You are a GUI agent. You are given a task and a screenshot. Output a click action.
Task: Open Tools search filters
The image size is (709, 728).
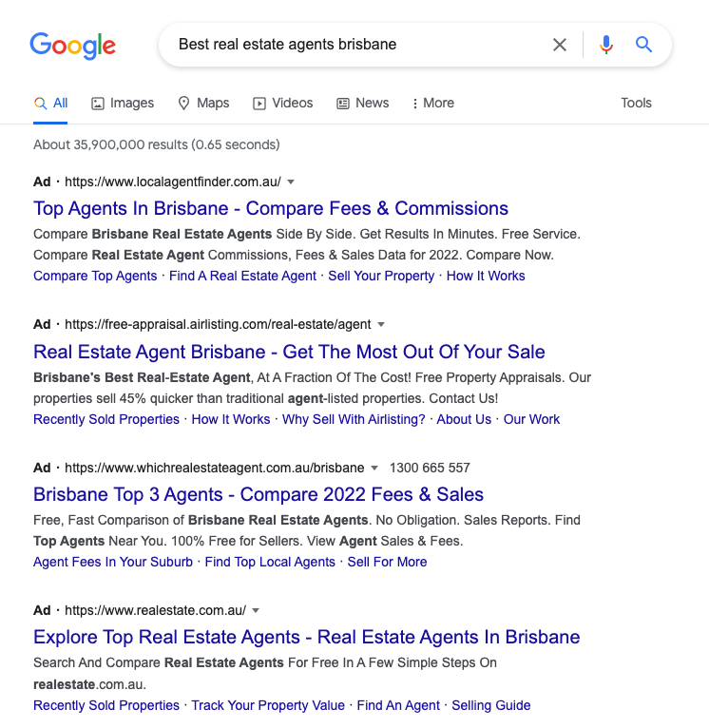click(x=636, y=103)
